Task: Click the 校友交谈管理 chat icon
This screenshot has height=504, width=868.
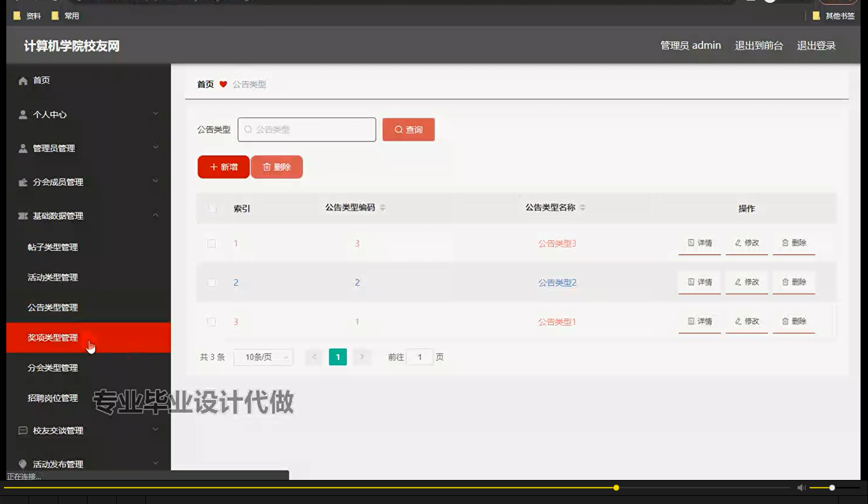Action: click(22, 430)
